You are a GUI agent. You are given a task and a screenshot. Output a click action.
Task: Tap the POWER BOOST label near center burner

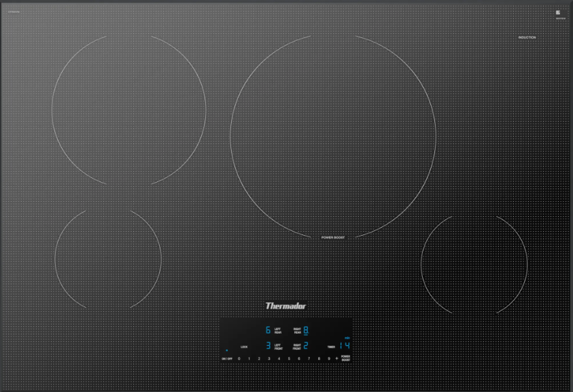pyautogui.click(x=332, y=236)
